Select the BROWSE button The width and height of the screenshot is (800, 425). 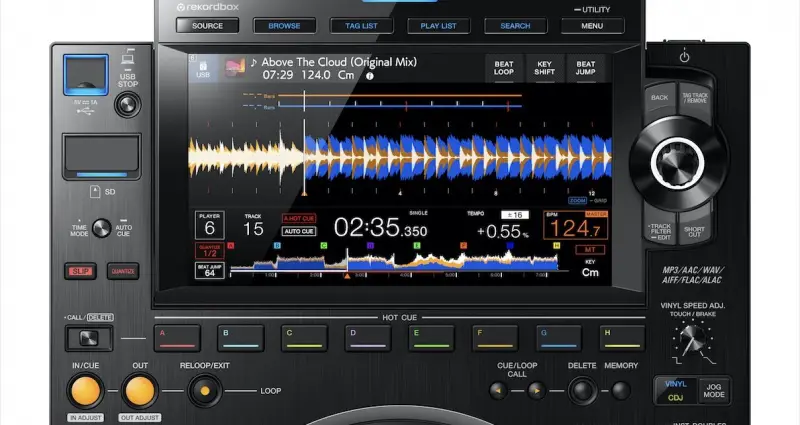(284, 26)
